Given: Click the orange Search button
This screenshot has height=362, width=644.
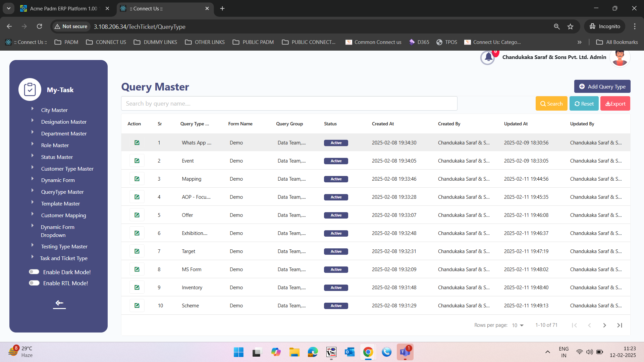Looking at the screenshot, I should pyautogui.click(x=551, y=104).
